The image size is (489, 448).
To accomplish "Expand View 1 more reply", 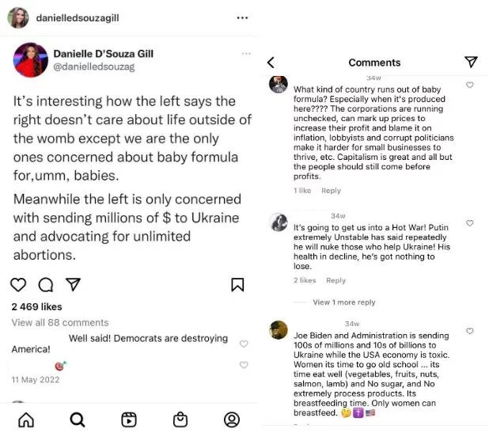I will (x=343, y=302).
